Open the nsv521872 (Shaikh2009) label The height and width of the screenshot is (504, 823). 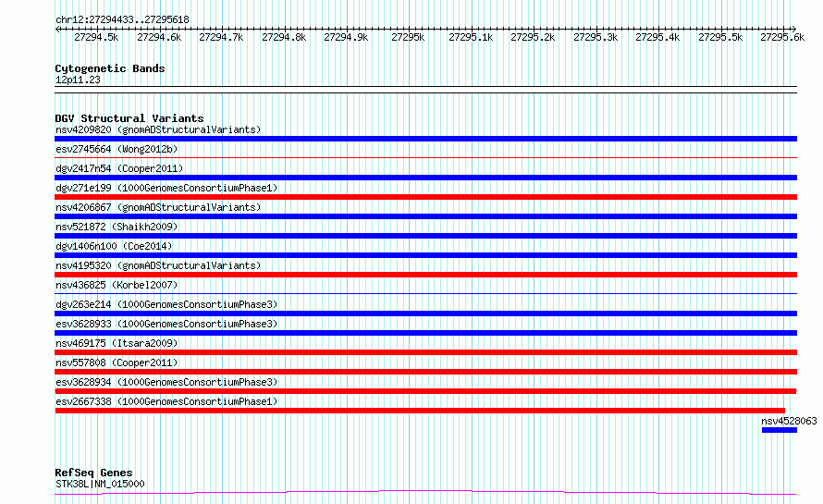coord(117,227)
